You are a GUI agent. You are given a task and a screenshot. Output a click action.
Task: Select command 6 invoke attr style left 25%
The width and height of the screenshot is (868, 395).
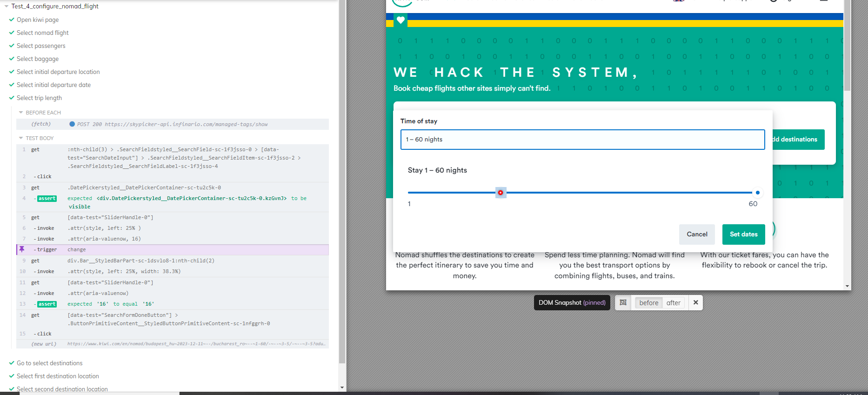173,228
